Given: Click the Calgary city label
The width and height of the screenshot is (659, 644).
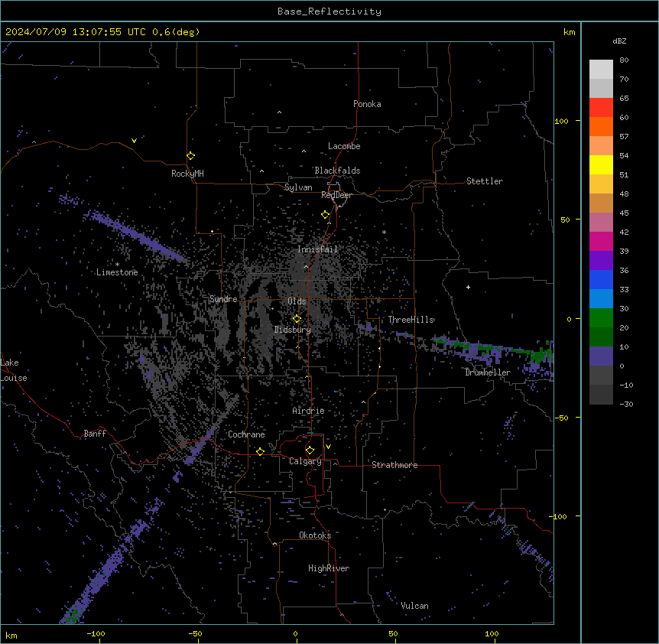Looking at the screenshot, I should pyautogui.click(x=306, y=461).
